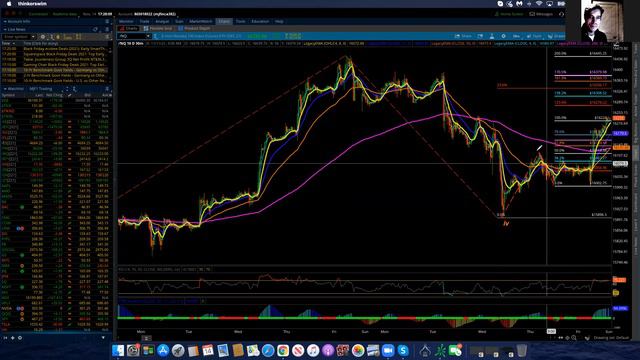The height and width of the screenshot is (360, 640).
Task: Click the Share button on the chart toolbar
Action: (463, 36)
